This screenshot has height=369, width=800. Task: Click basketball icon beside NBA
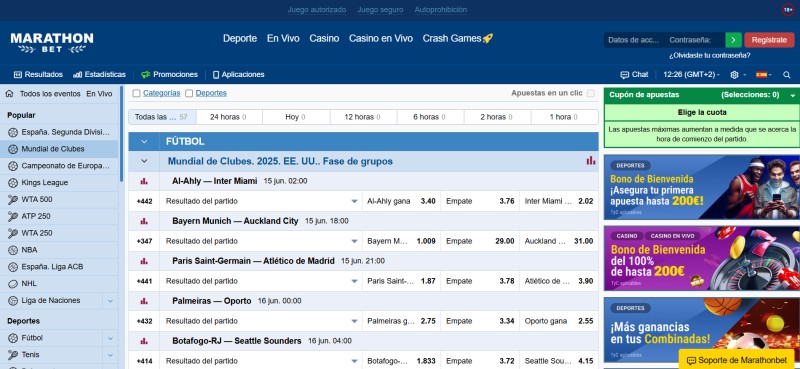click(x=13, y=250)
